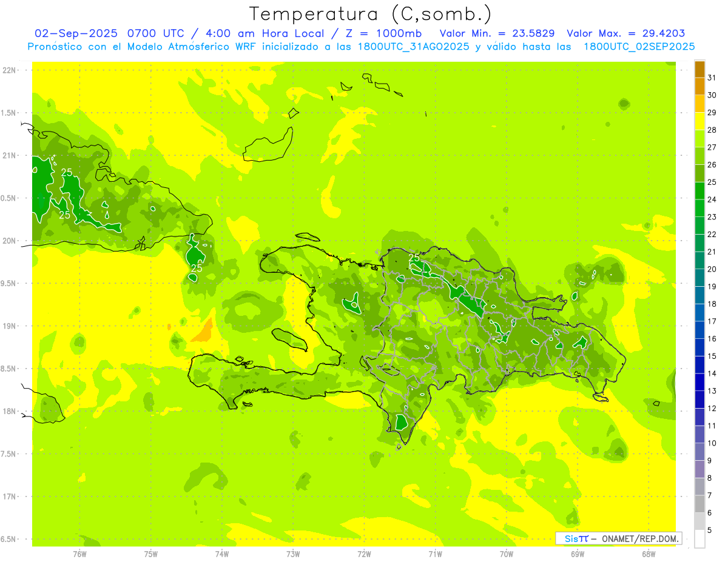Click "Valor Min. = 23.5829"

[x=497, y=33]
